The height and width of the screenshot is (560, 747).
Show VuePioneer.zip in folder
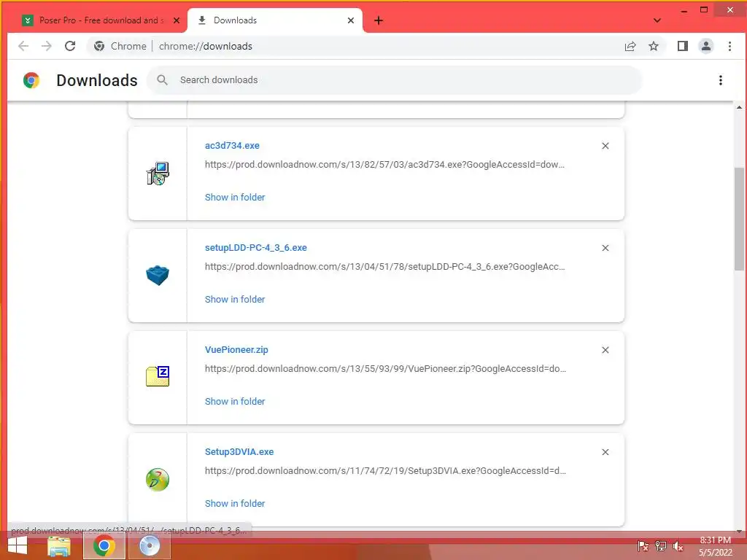click(235, 402)
